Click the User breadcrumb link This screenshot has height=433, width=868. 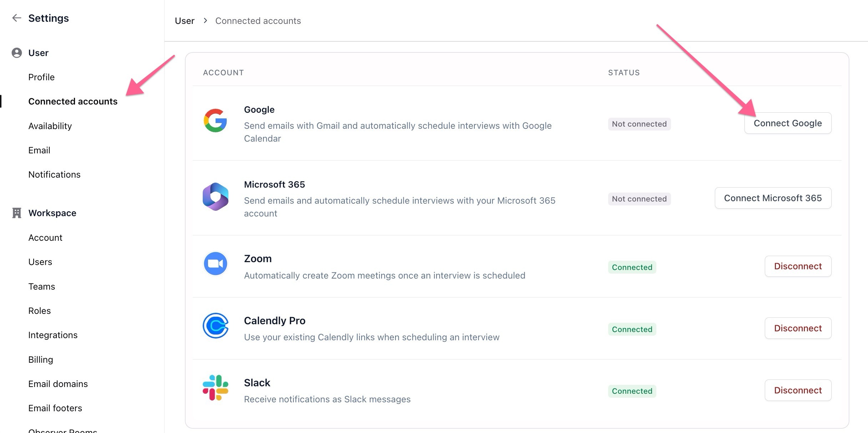point(185,21)
